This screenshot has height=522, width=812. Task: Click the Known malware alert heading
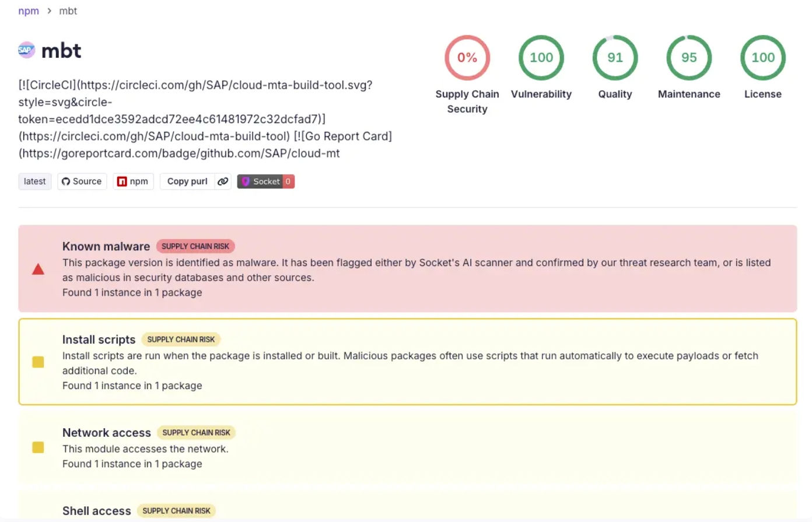tap(106, 246)
